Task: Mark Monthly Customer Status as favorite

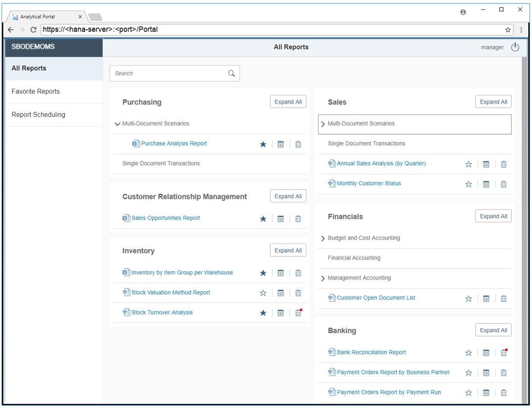Action: 468,185
